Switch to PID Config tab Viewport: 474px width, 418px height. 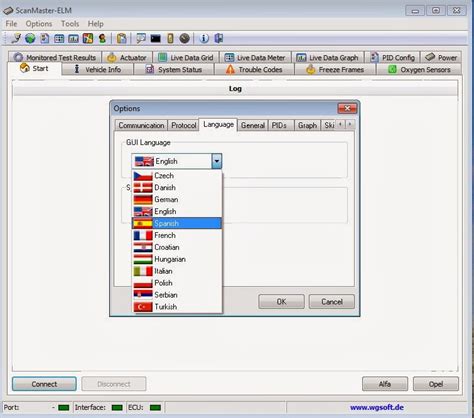[392, 57]
